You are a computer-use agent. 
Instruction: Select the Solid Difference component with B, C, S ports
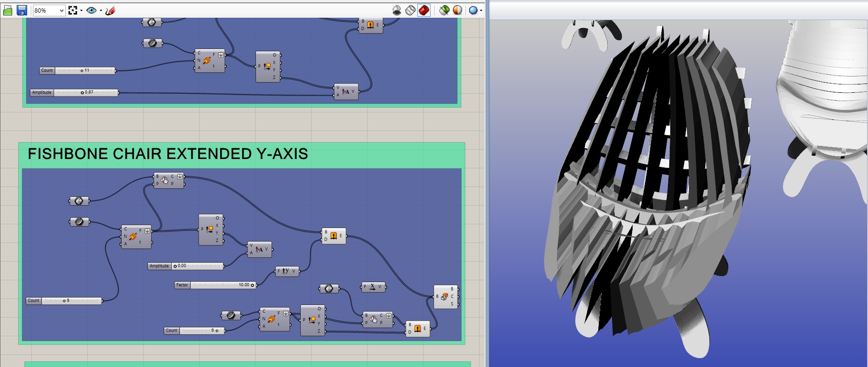point(445,297)
